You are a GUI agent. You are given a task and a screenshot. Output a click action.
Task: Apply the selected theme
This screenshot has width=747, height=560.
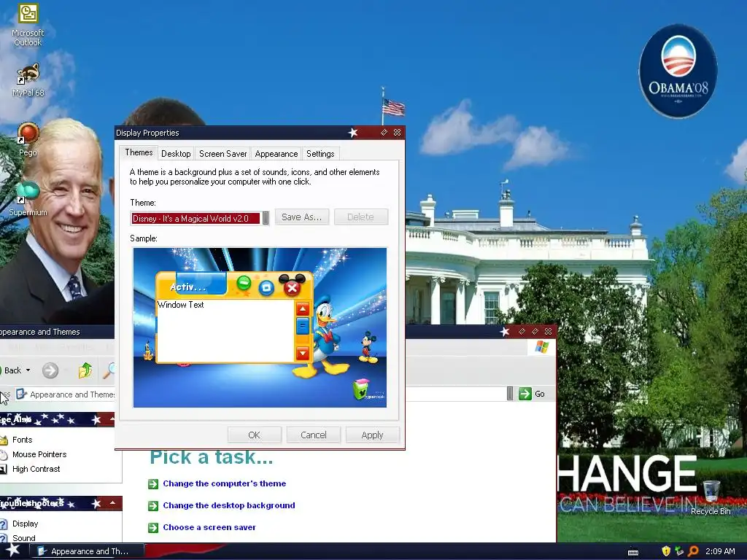click(x=372, y=435)
